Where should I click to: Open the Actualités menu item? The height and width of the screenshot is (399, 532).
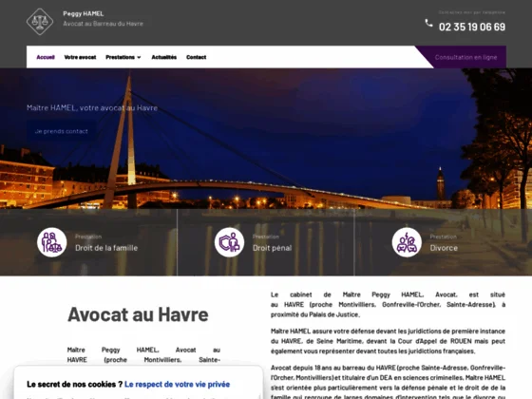(x=163, y=57)
